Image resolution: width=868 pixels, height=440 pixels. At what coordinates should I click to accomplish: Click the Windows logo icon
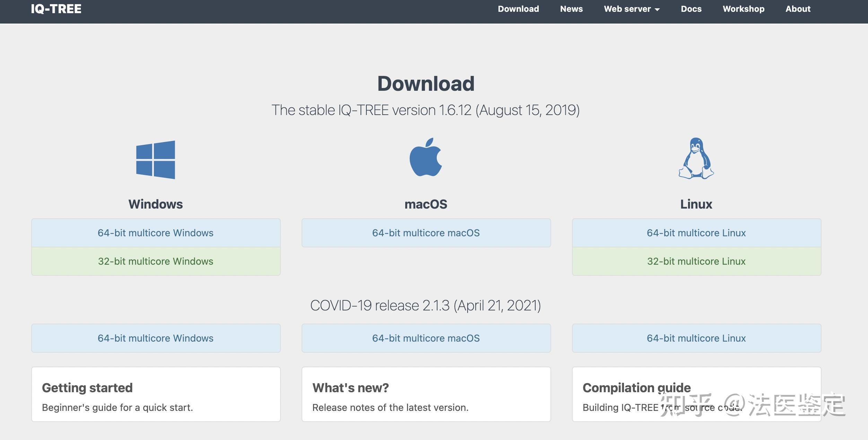156,160
